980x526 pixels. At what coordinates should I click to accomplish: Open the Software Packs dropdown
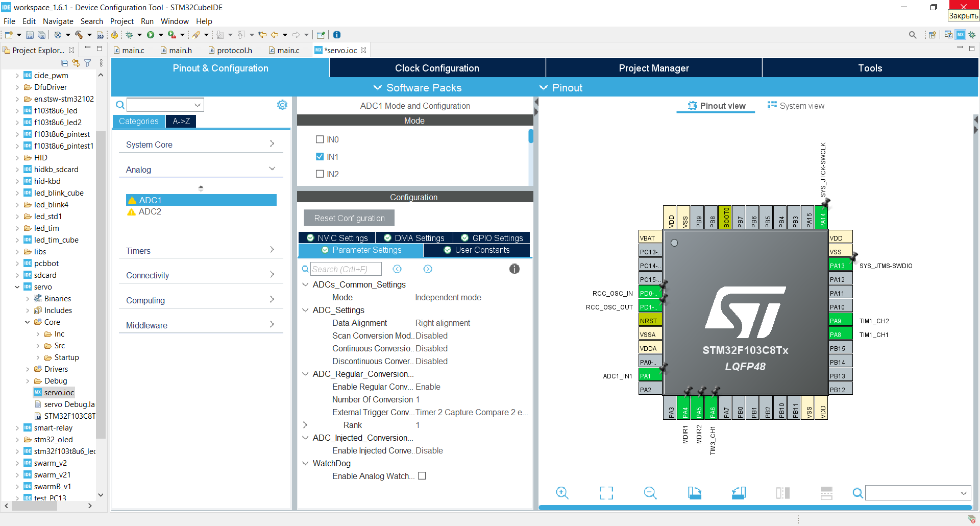(418, 88)
